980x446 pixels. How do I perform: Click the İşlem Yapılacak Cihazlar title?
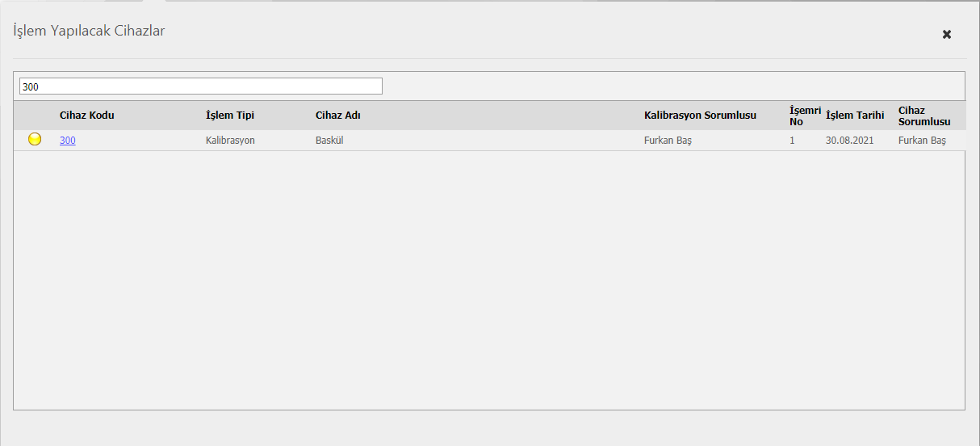[90, 32]
